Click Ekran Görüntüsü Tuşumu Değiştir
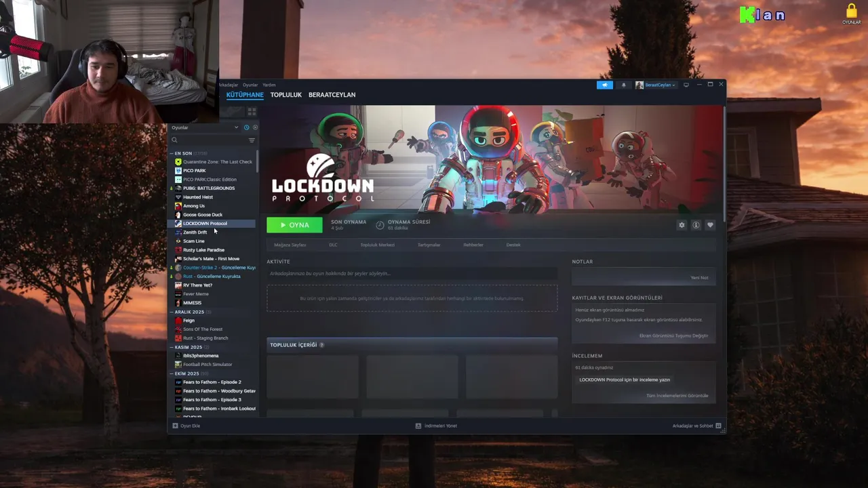This screenshot has width=868, height=488. coord(673,335)
